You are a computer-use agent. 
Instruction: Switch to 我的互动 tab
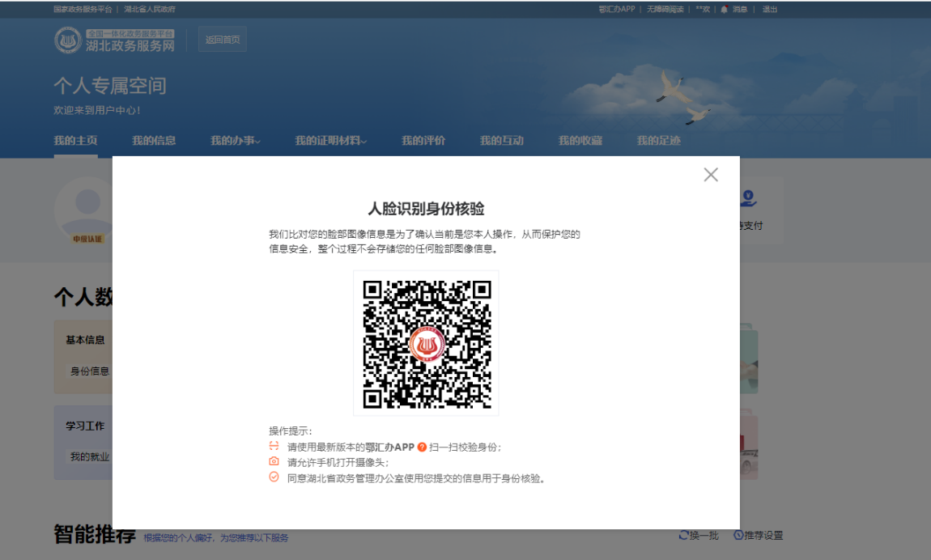click(x=502, y=141)
